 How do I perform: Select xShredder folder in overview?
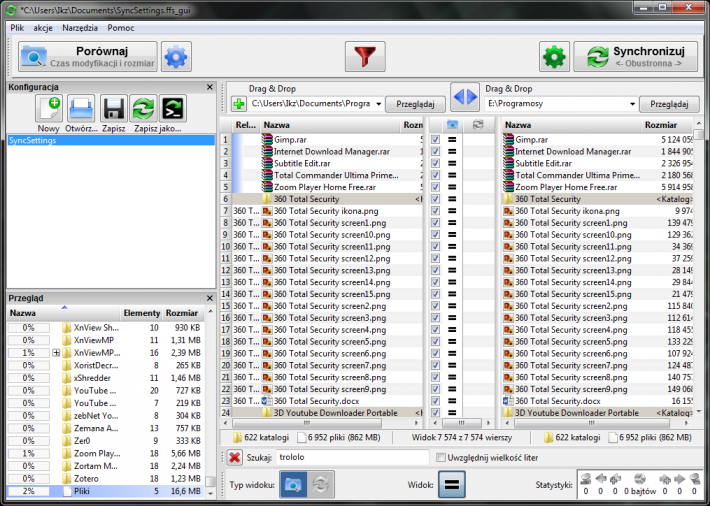[x=92, y=378]
